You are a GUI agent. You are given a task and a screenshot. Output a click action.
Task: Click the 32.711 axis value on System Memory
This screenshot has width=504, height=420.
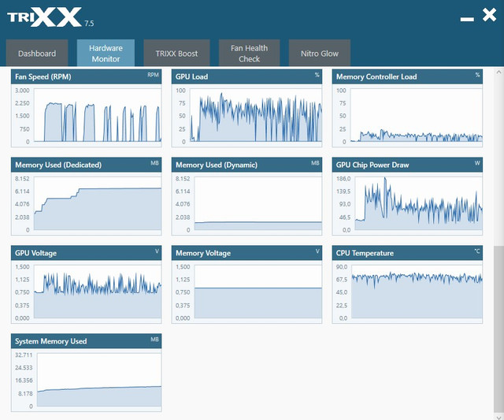click(x=24, y=355)
